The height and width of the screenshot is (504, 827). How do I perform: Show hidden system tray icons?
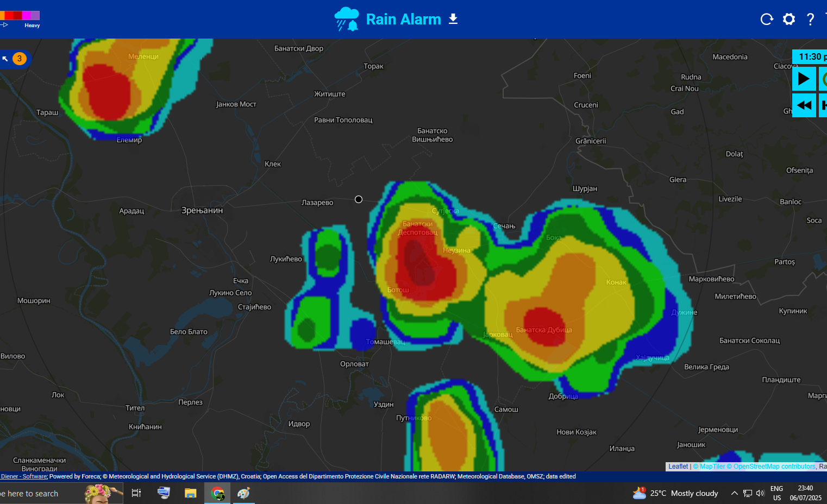[734, 493]
